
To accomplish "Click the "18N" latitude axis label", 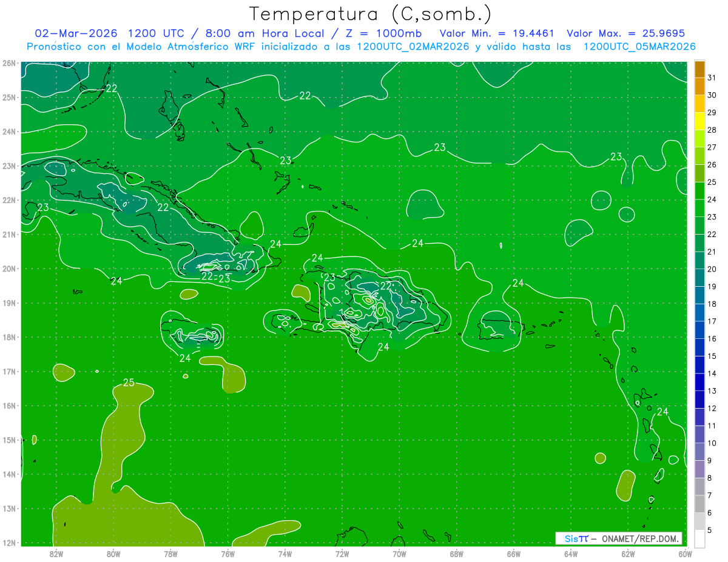I will coord(9,337).
